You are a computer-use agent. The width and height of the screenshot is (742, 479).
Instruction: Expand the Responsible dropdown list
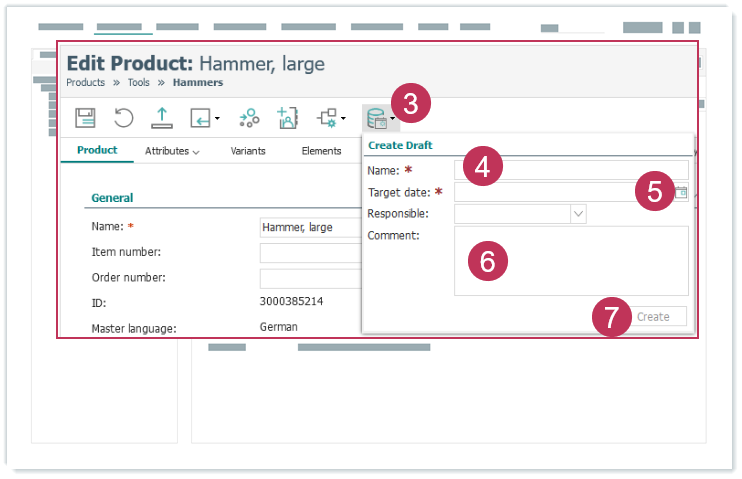pos(578,214)
